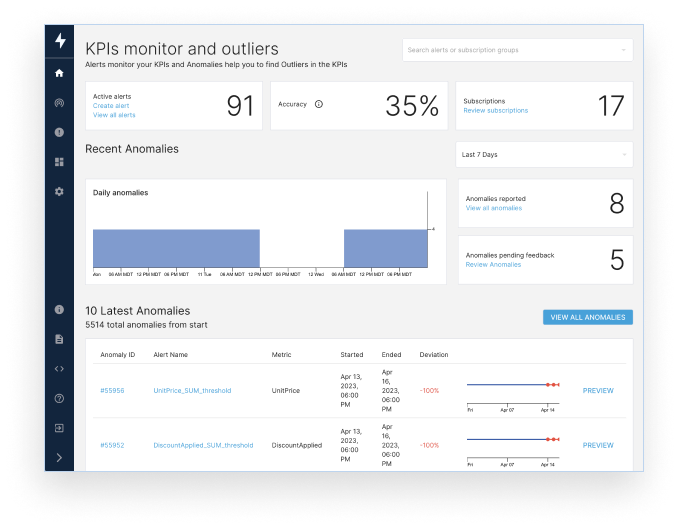
Task: Open the help question mark icon
Action: pos(59,398)
